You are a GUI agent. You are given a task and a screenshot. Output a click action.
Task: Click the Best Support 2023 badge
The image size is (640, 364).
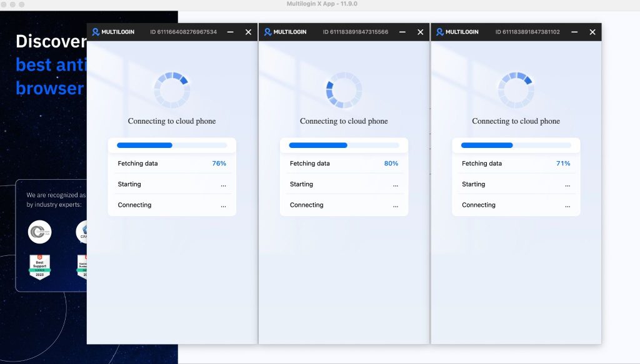pyautogui.click(x=39, y=267)
